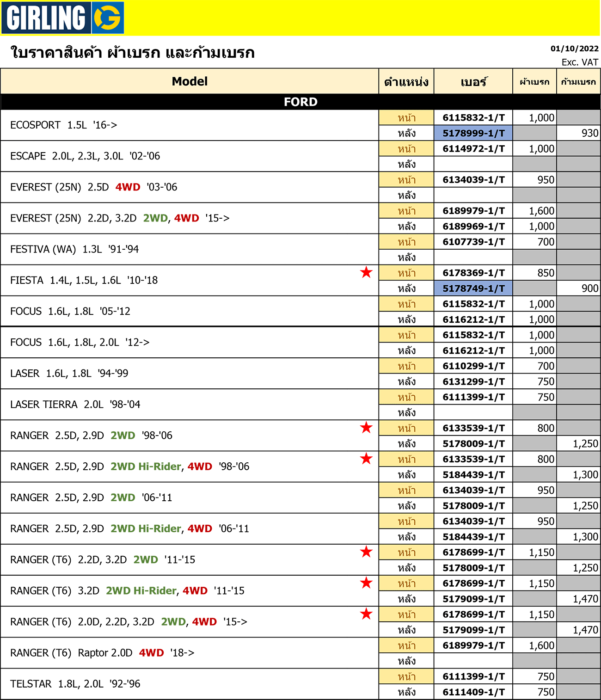The height and width of the screenshot is (700, 601).
Task: Select the FESTIVA (WA) 1.3L row
Action: point(190,249)
